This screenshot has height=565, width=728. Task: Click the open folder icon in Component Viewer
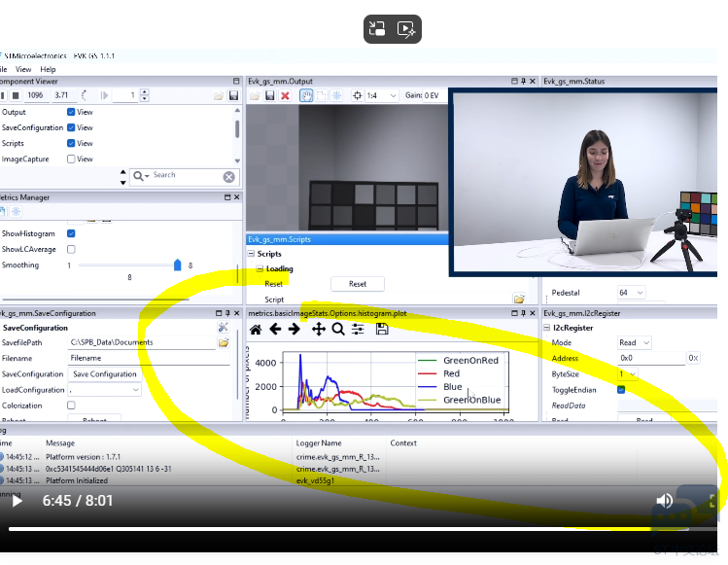coord(219,95)
